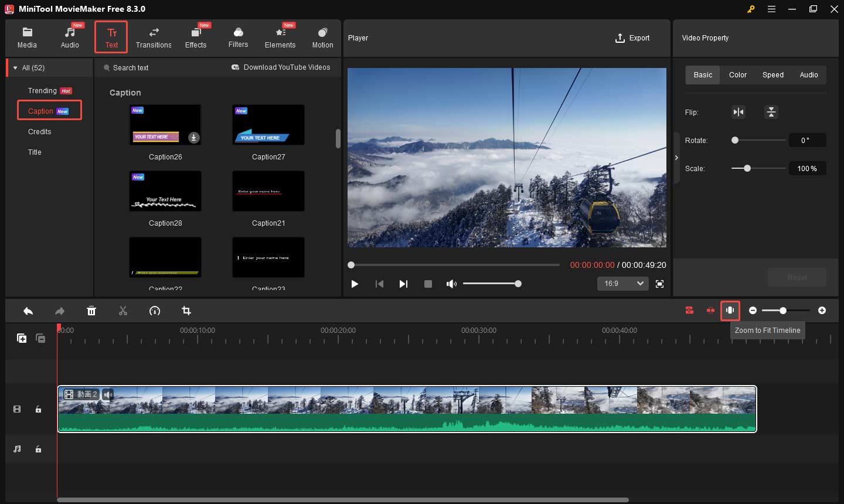844x504 pixels.
Task: Click the Reset button
Action: coord(797,277)
